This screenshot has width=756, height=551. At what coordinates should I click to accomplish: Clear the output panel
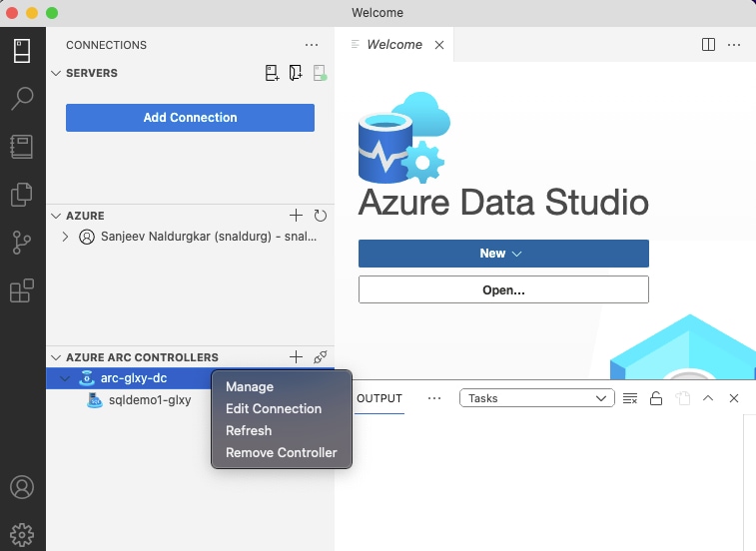pos(630,398)
